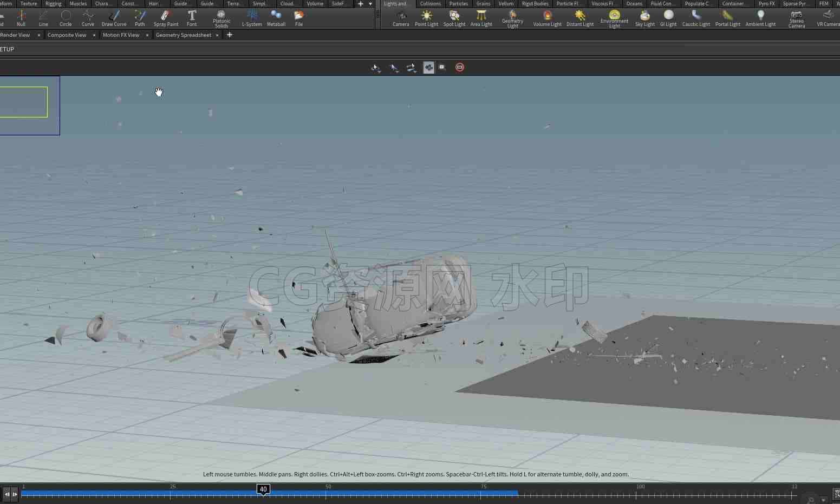Start the Spray Paint tool
This screenshot has height=504, width=840.
tap(166, 18)
